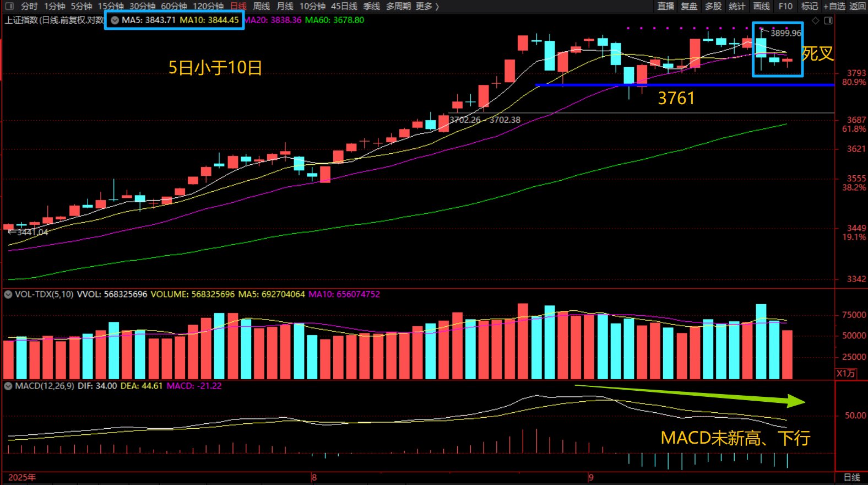Screen dimensions: 868x485
Task: Expand the MA indicator dropdown arrow
Action: coord(115,20)
